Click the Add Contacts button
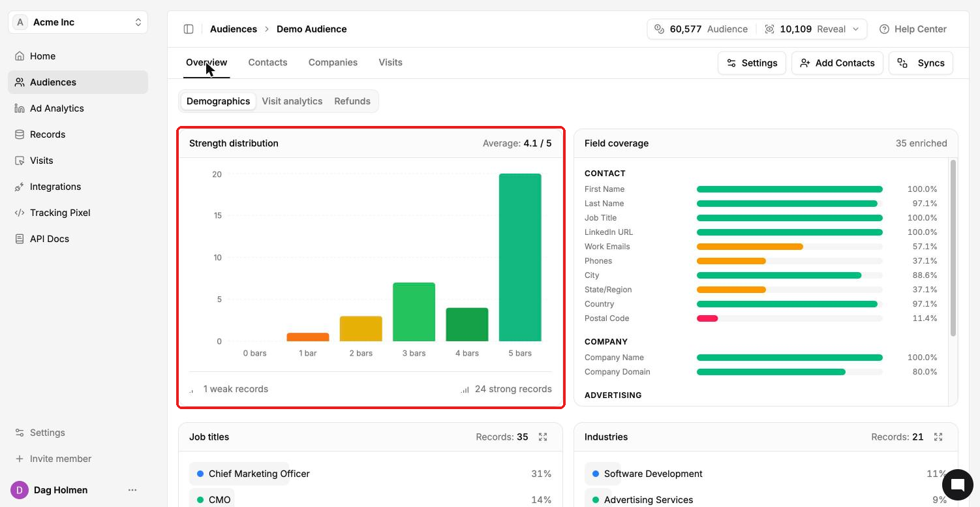 pyautogui.click(x=837, y=63)
